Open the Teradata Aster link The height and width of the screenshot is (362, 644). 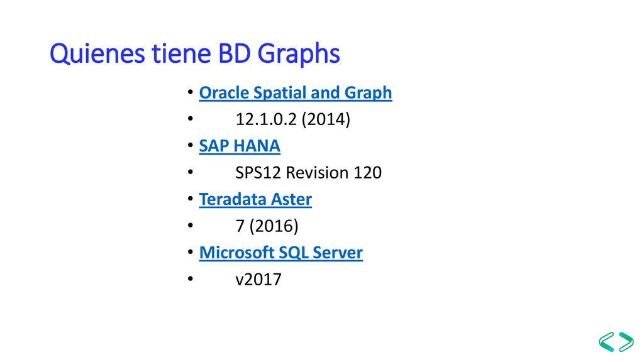pos(255,199)
